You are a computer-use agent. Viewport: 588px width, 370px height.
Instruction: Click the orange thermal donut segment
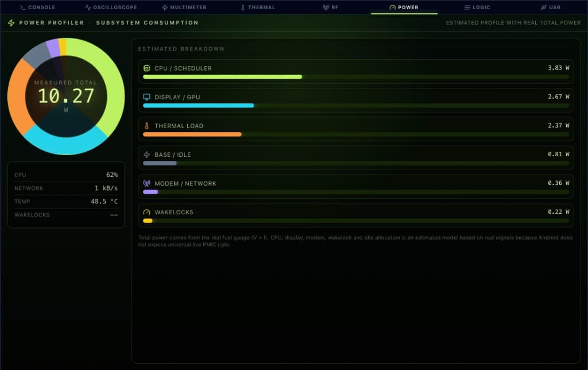click(x=16, y=97)
